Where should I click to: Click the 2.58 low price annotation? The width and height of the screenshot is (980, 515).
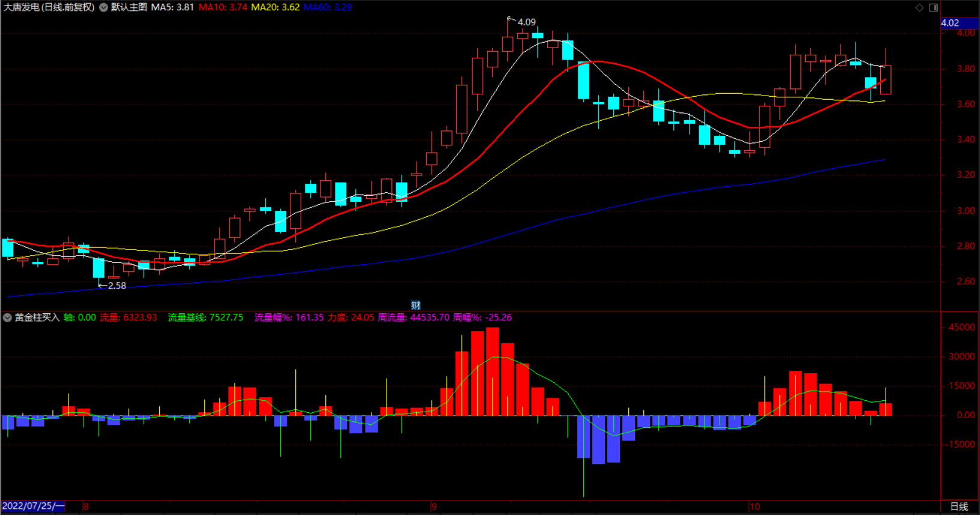pyautogui.click(x=117, y=286)
